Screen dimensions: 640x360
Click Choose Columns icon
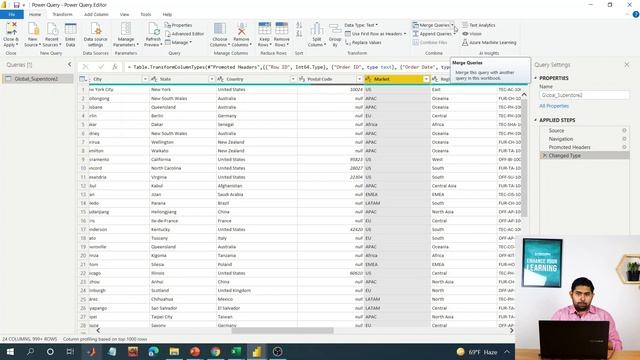click(x=220, y=29)
